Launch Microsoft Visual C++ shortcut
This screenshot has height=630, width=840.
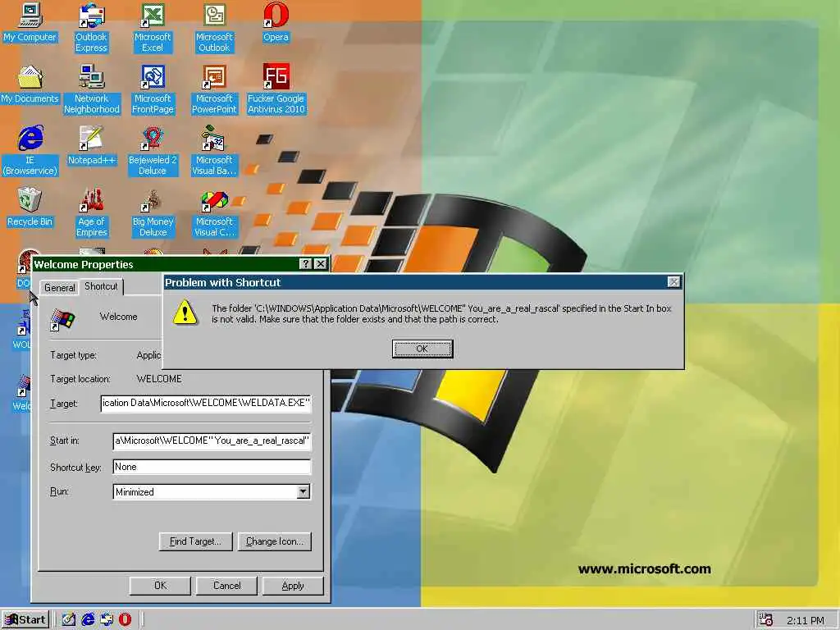(x=214, y=212)
